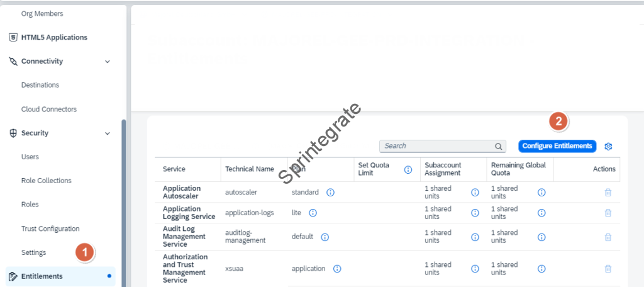This screenshot has height=287, width=644.
Task: Collapse the Connectivity section chevron
Action: 107,62
